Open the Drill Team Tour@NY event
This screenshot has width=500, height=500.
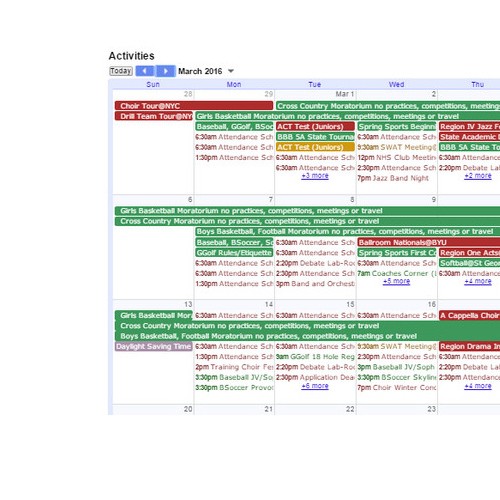(x=154, y=116)
